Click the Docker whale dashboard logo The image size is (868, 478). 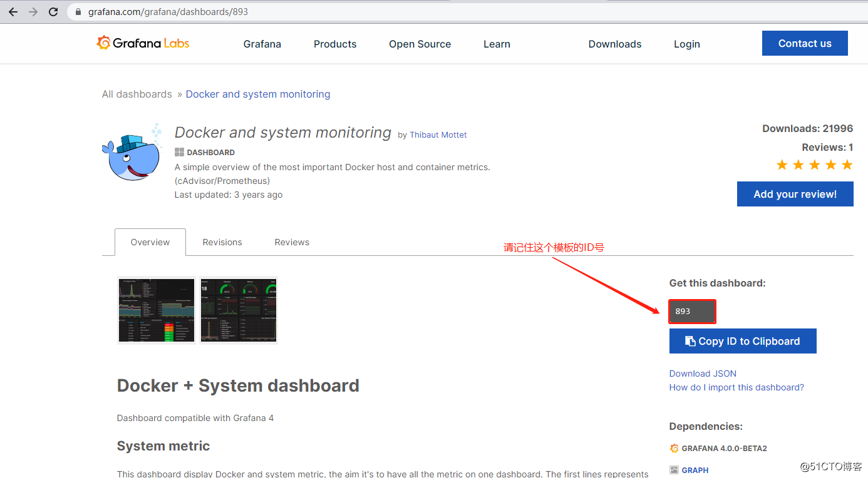pos(132,152)
